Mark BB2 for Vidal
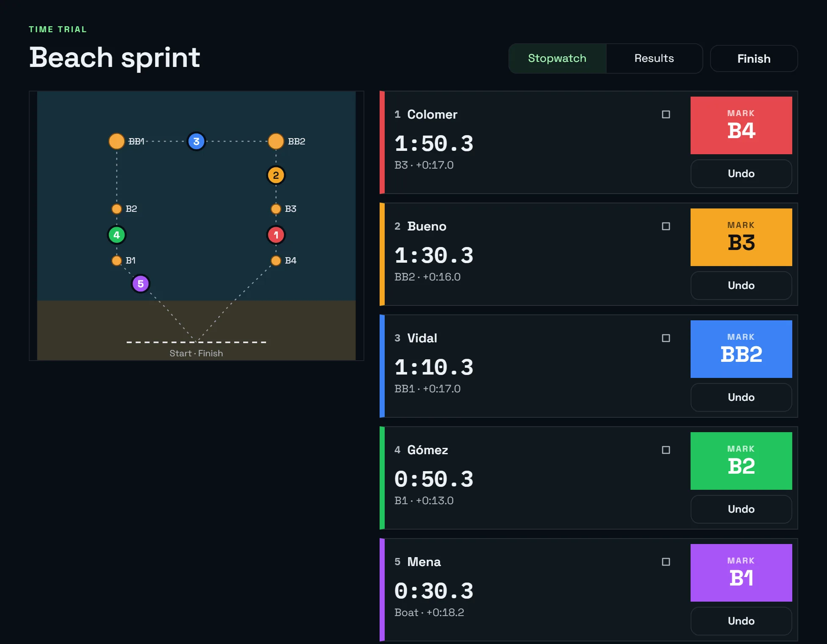The image size is (827, 644). (741, 349)
